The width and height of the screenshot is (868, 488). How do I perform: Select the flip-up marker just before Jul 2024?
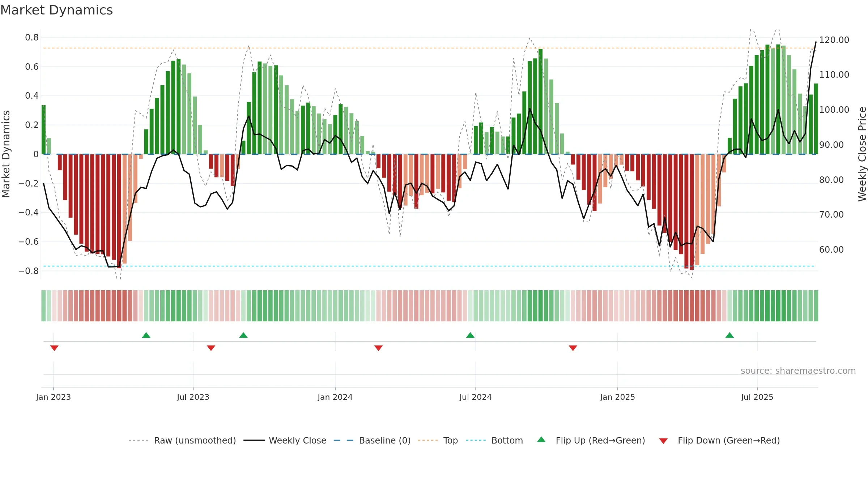pos(470,335)
